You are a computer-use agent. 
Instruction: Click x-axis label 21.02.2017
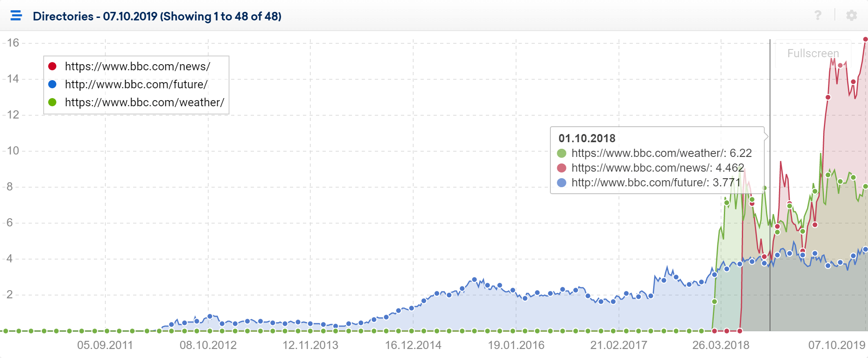point(619,345)
